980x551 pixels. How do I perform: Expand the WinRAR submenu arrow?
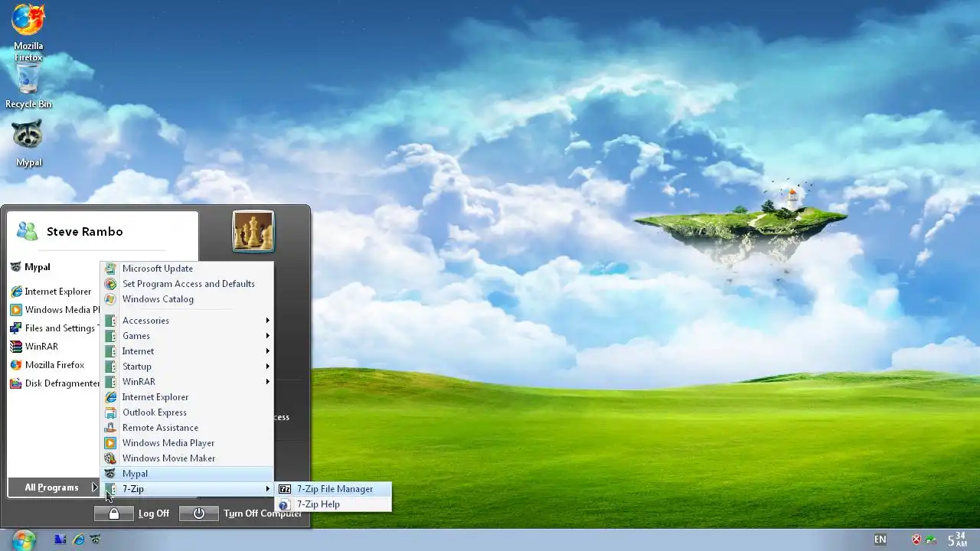(x=268, y=382)
